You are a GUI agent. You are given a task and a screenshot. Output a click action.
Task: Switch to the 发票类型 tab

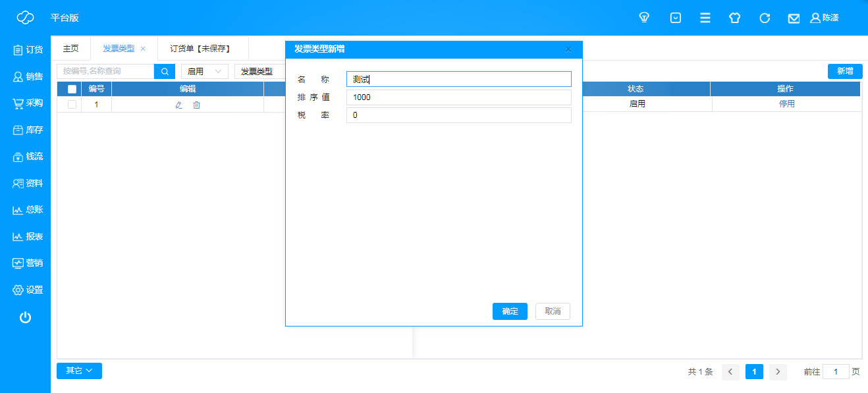coord(119,49)
